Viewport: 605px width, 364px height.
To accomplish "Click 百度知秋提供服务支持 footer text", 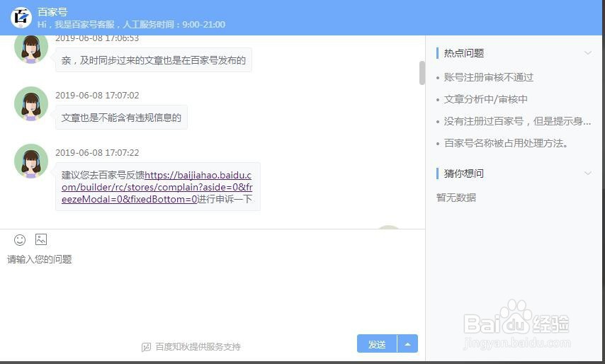I will [198, 347].
